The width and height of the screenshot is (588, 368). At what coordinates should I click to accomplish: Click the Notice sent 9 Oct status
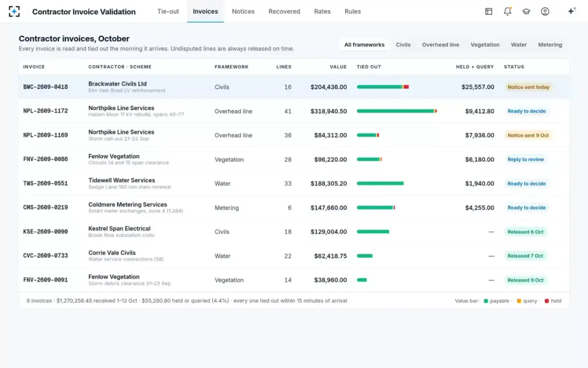tap(528, 135)
